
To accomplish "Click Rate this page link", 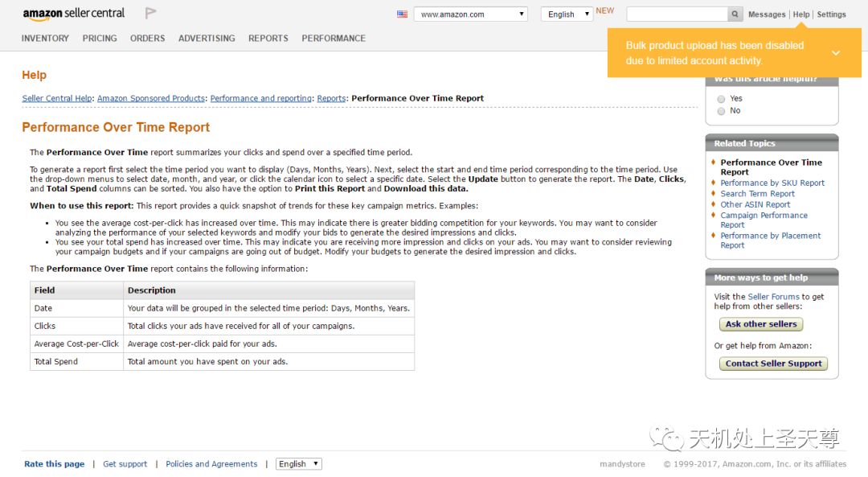I will point(55,463).
